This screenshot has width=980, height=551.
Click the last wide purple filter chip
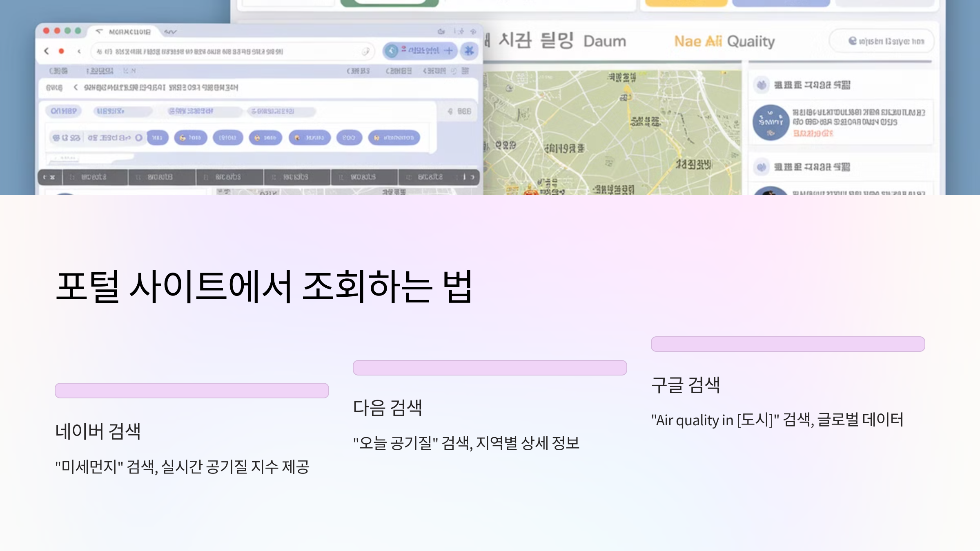pos(394,138)
